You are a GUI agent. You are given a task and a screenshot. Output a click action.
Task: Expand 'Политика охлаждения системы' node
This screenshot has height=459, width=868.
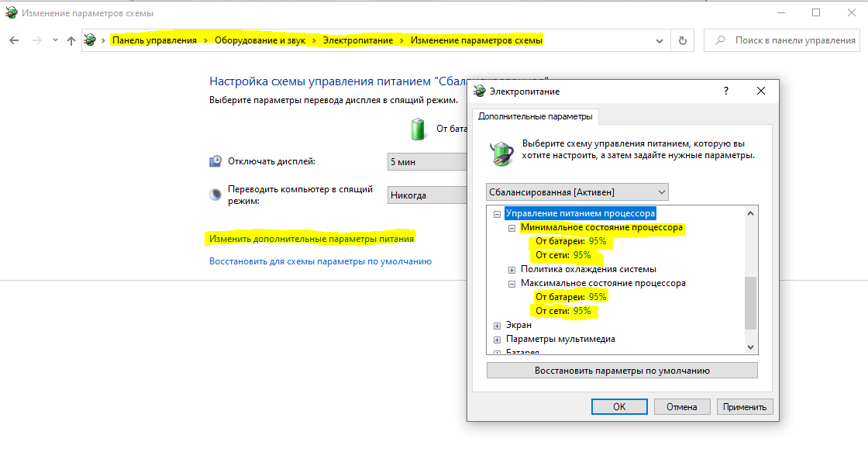click(x=512, y=270)
